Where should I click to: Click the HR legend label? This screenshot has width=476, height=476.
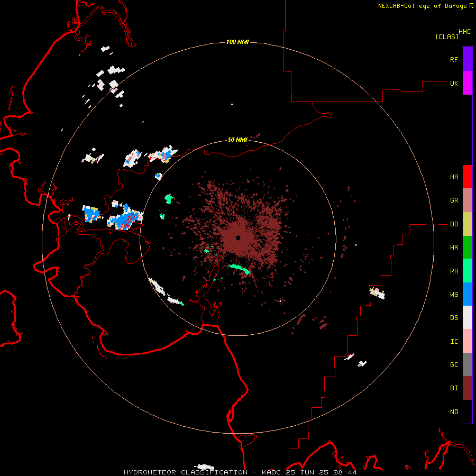(454, 248)
